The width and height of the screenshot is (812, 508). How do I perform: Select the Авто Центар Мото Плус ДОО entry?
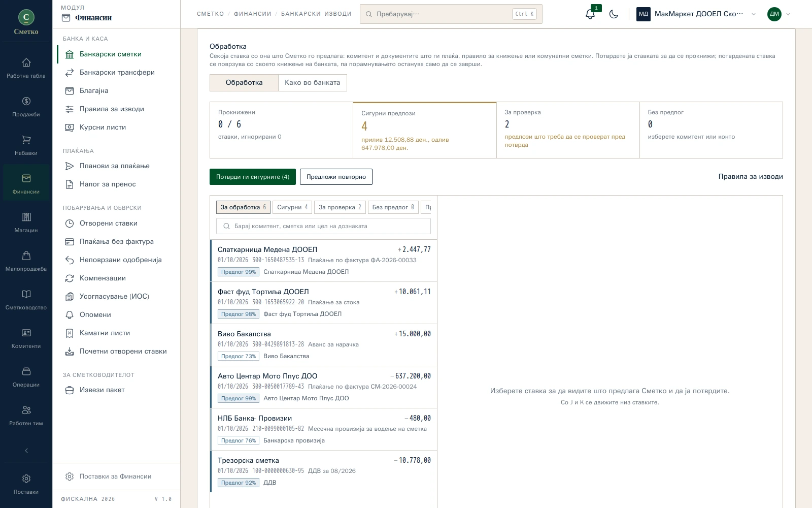click(x=323, y=387)
